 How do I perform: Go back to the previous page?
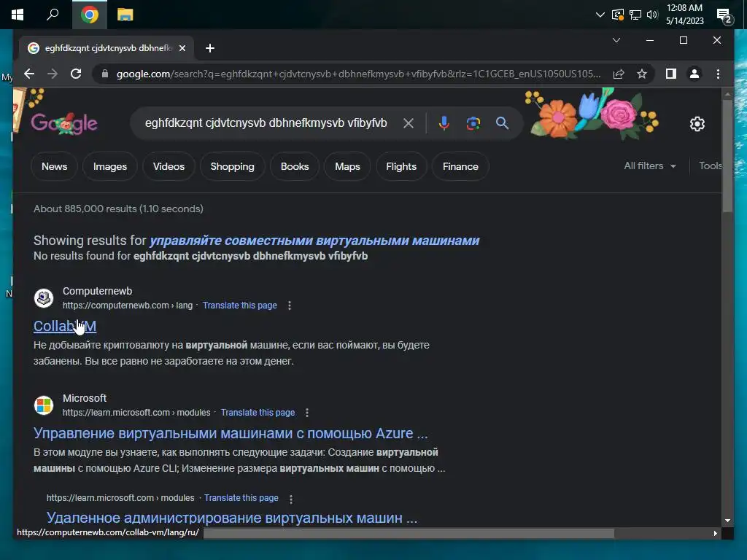coord(29,74)
